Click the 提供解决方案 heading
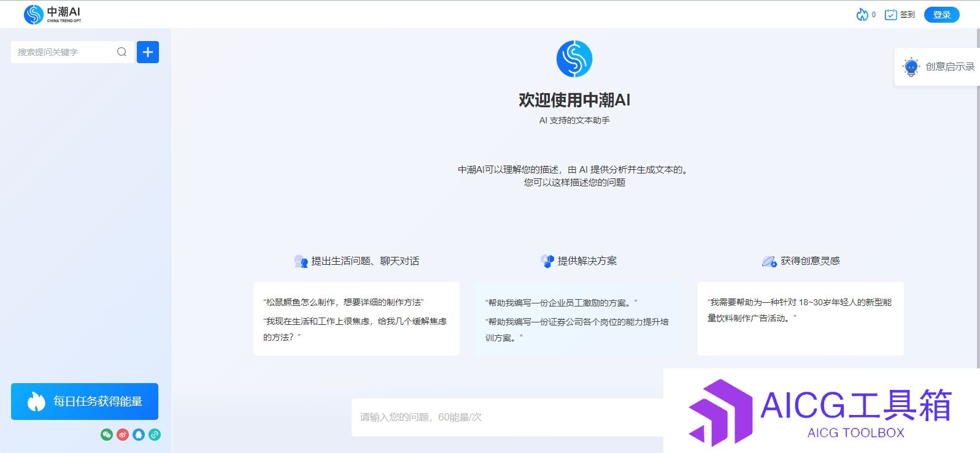Image resolution: width=980 pixels, height=453 pixels. pyautogui.click(x=587, y=261)
